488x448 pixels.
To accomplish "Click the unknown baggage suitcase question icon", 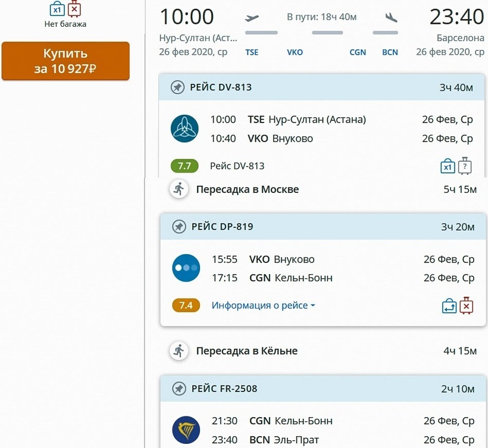I will click(465, 167).
